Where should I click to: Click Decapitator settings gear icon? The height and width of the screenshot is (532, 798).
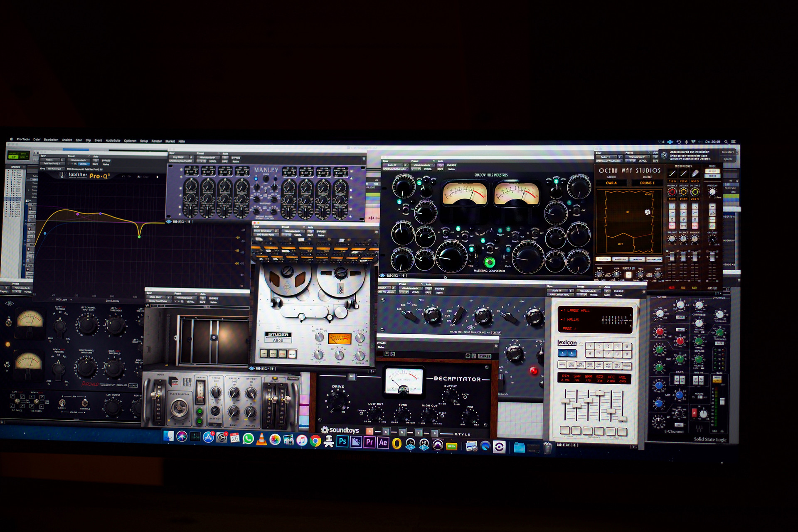468,356
